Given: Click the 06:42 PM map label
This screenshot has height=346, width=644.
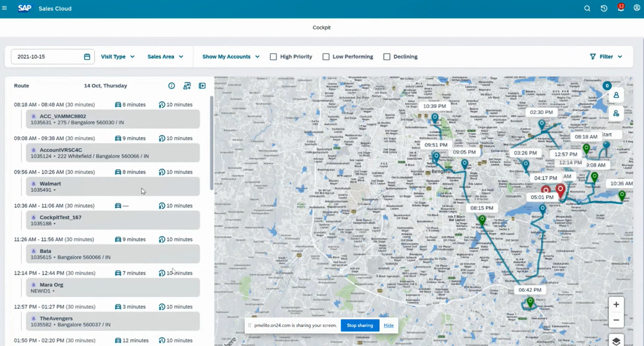Looking at the screenshot, I should tap(530, 290).
